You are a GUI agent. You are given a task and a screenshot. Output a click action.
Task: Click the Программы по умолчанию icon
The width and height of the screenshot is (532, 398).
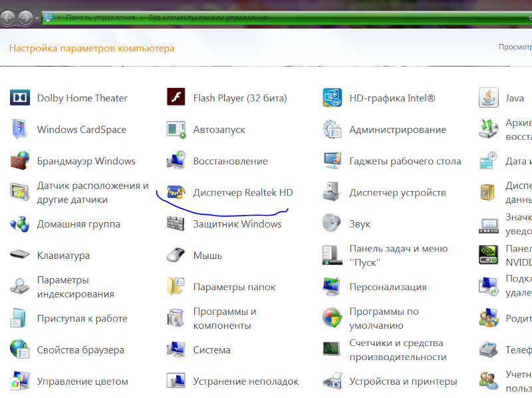point(332,318)
